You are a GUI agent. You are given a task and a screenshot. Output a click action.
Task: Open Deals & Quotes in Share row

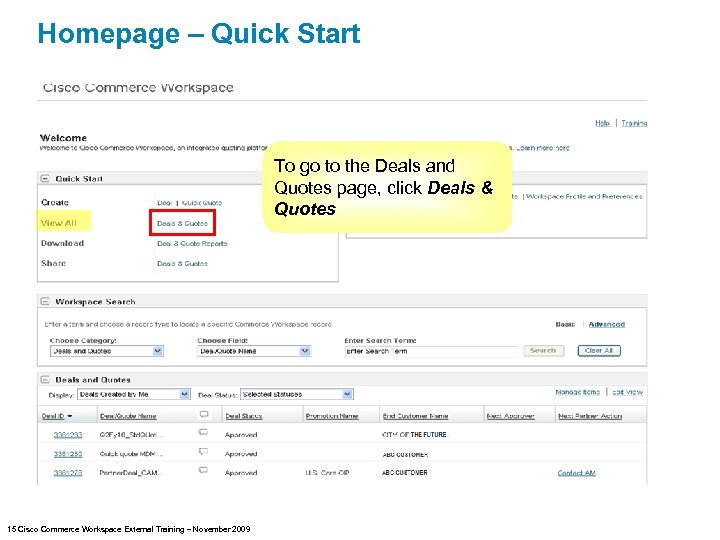pos(182,264)
